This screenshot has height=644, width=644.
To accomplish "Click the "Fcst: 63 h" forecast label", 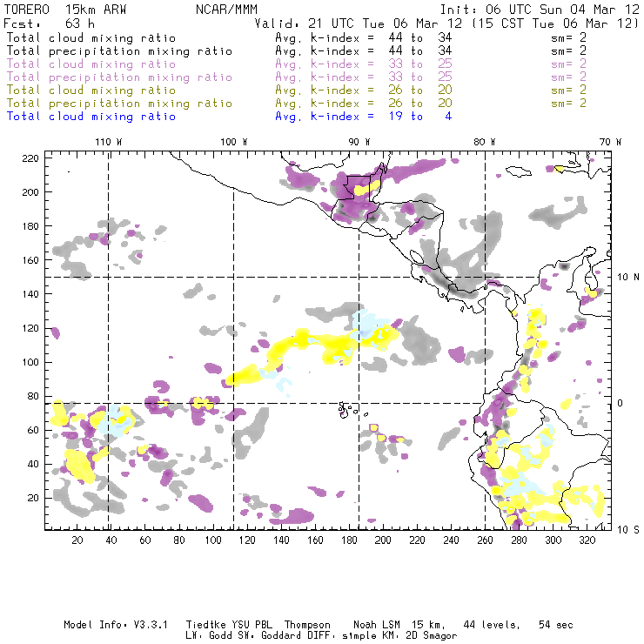I will coord(50,23).
